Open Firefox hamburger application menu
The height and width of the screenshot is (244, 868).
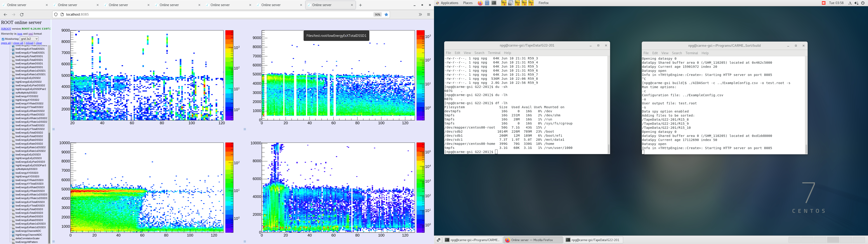click(x=429, y=14)
